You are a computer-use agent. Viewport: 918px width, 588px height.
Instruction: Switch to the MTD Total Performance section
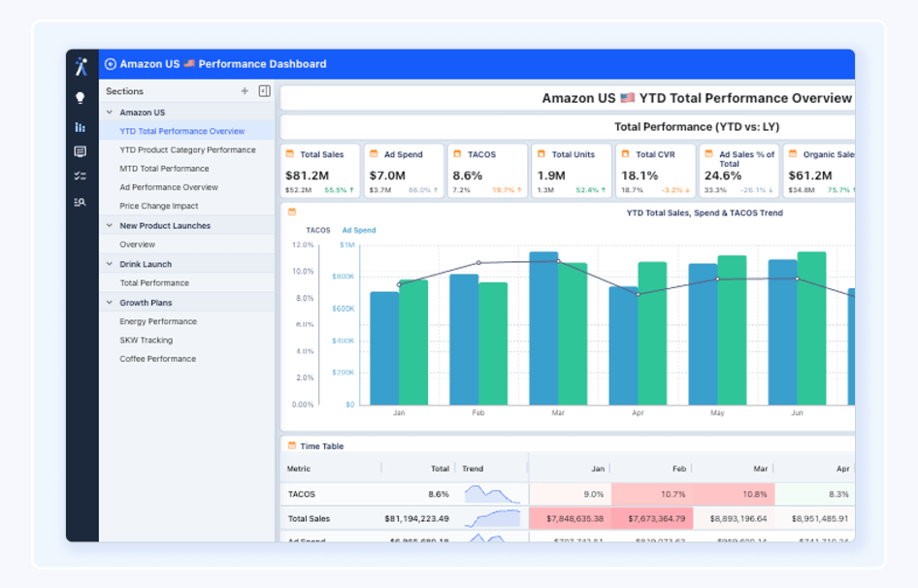pos(165,168)
